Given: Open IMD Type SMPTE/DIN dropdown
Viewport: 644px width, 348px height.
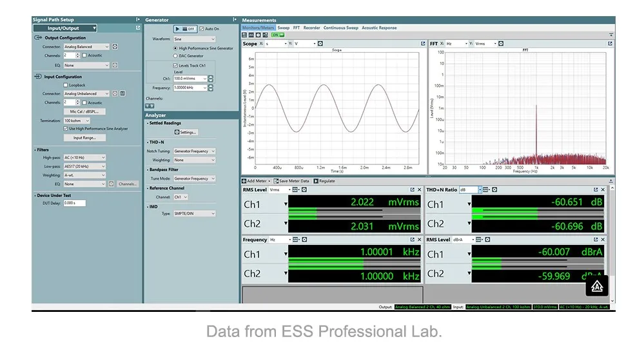Looking at the screenshot, I should [x=194, y=213].
